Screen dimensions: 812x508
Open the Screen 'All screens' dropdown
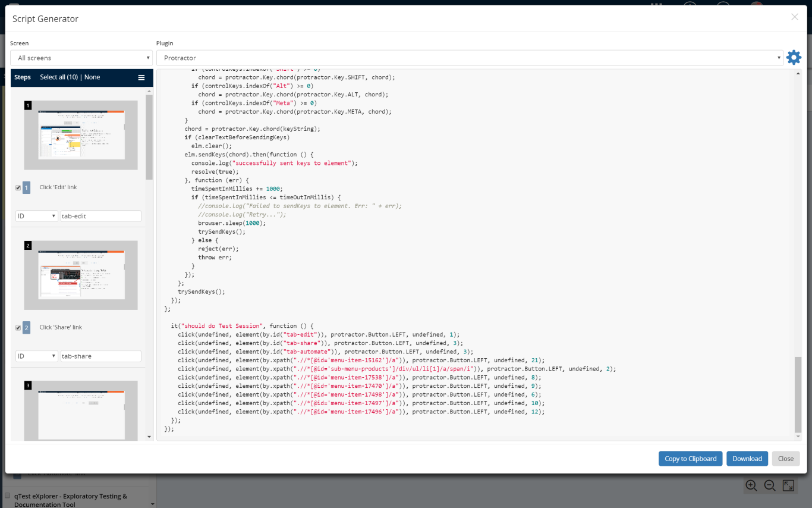pos(81,58)
